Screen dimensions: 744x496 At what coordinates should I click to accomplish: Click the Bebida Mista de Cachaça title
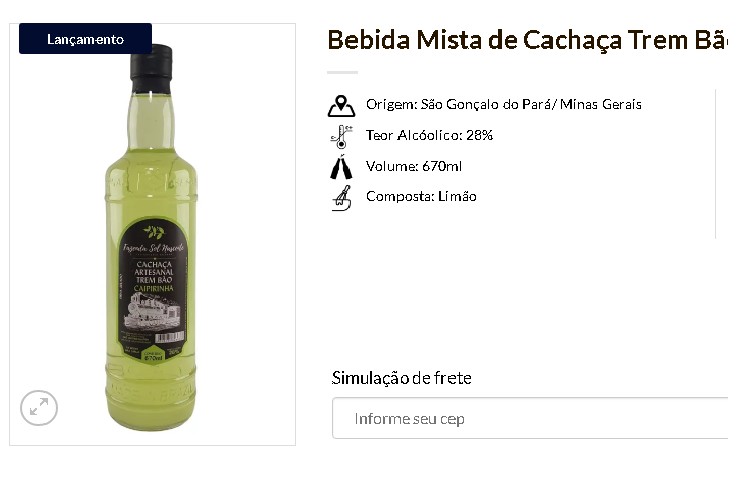pyautogui.click(x=527, y=40)
